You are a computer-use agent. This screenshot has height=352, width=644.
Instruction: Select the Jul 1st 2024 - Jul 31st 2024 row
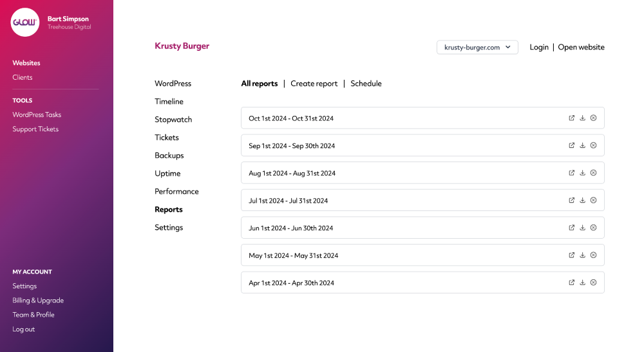pyautogui.click(x=422, y=201)
